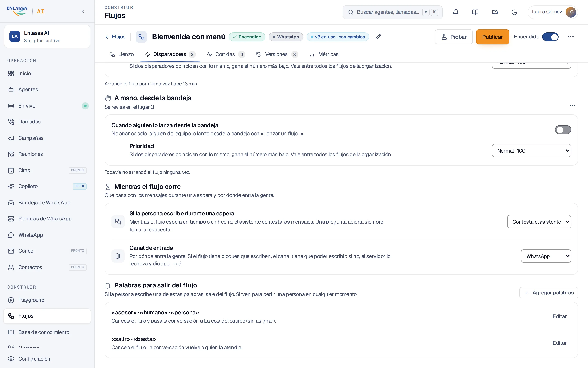The height and width of the screenshot is (368, 588).
Task: Open the partially hidden top priority dropdown
Action: coord(531,65)
